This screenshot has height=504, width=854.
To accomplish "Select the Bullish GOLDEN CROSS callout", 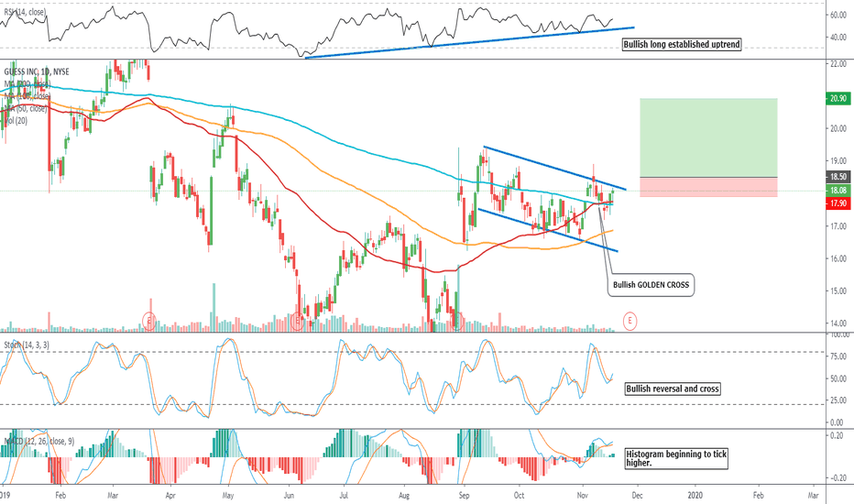I will 651,285.
